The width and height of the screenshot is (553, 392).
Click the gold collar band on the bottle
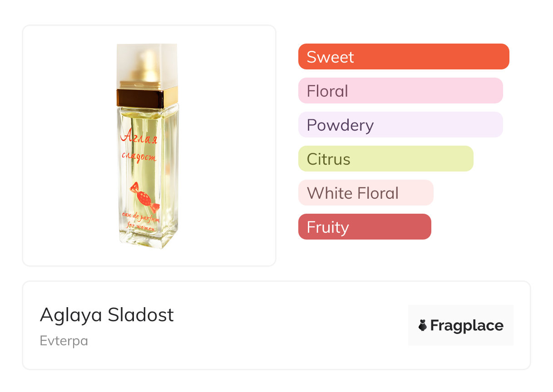click(x=147, y=96)
